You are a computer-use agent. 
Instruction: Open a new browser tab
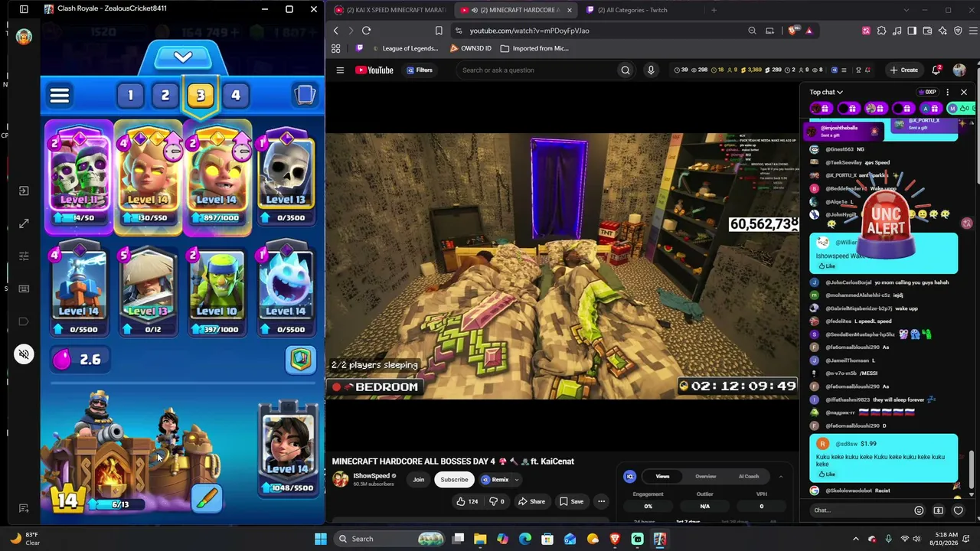pos(714,10)
